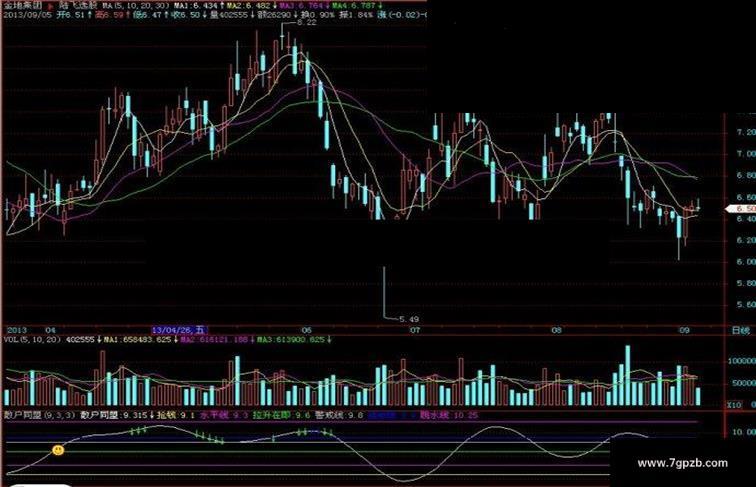Click the amplitude value 振1.84%
This screenshot has height=487, width=756.
pyautogui.click(x=356, y=15)
